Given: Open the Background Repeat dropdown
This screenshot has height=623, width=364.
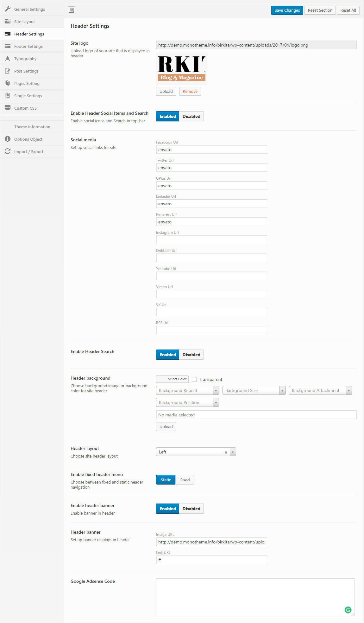Looking at the screenshot, I should tap(187, 390).
